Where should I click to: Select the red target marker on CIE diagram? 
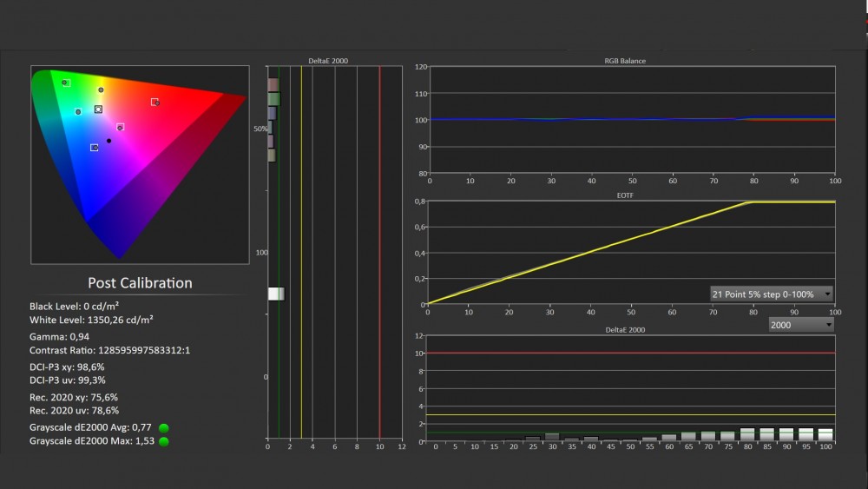(x=155, y=102)
